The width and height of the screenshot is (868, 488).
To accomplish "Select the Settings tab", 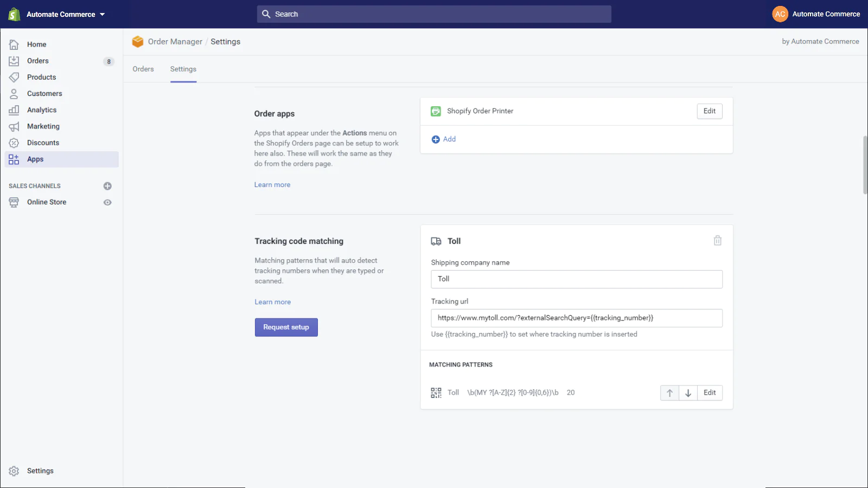I will [183, 69].
